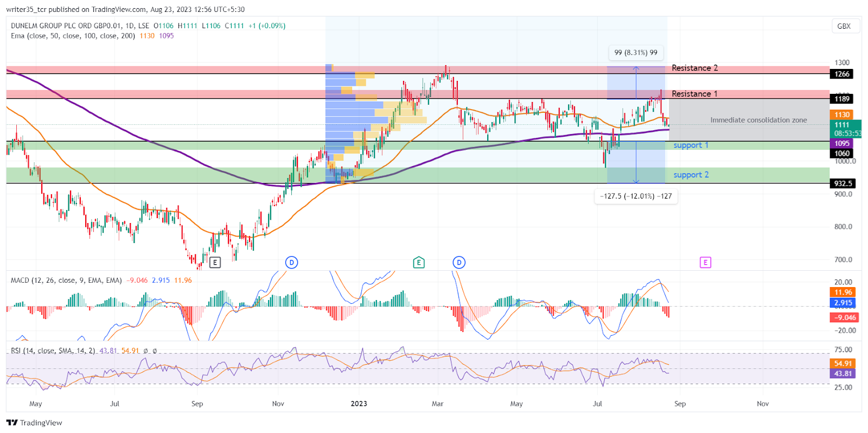
Task: Click the 932.5 price axis label
Action: (843, 183)
